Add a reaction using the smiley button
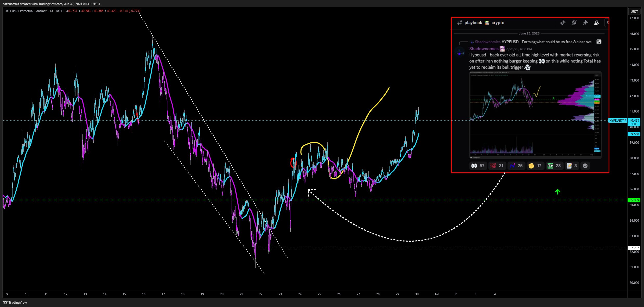 pyautogui.click(x=585, y=166)
